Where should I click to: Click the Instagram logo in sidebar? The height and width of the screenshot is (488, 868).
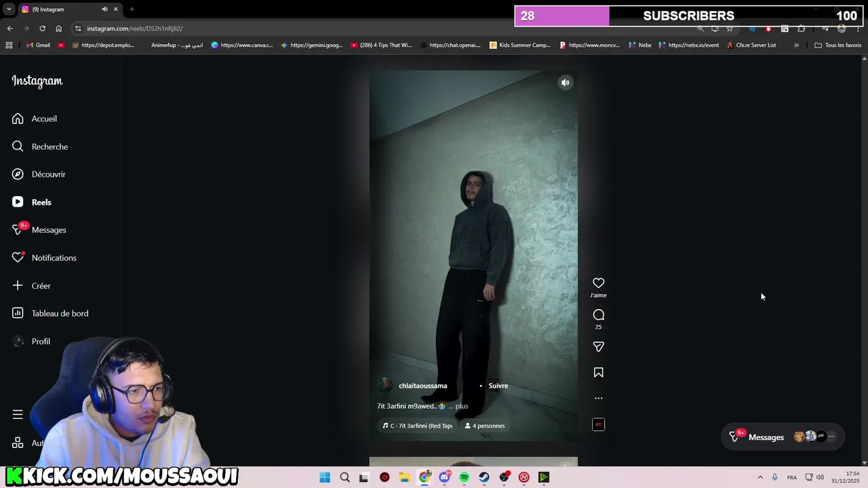click(x=37, y=81)
